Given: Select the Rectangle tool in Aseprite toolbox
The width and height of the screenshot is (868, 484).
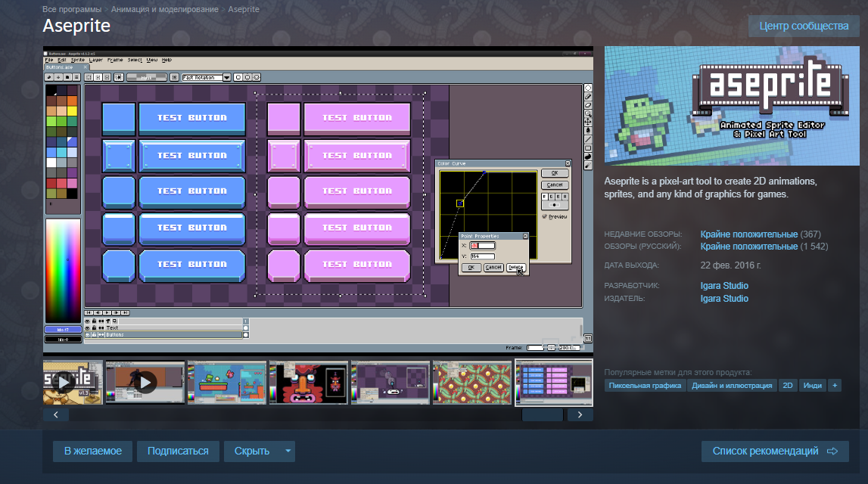Looking at the screenshot, I should pyautogui.click(x=588, y=148).
